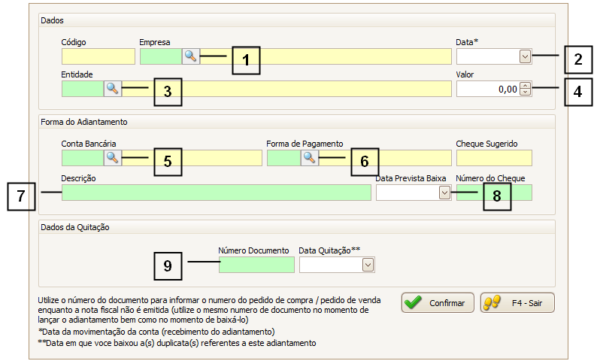Expand the Data Quitação date dropdown
This screenshot has width=597, height=364.
368,265
